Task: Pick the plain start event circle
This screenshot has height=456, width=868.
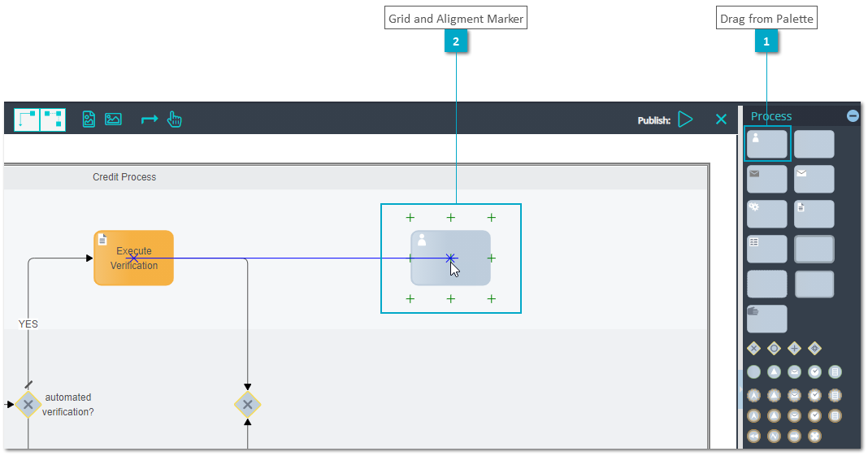Action: pyautogui.click(x=753, y=372)
